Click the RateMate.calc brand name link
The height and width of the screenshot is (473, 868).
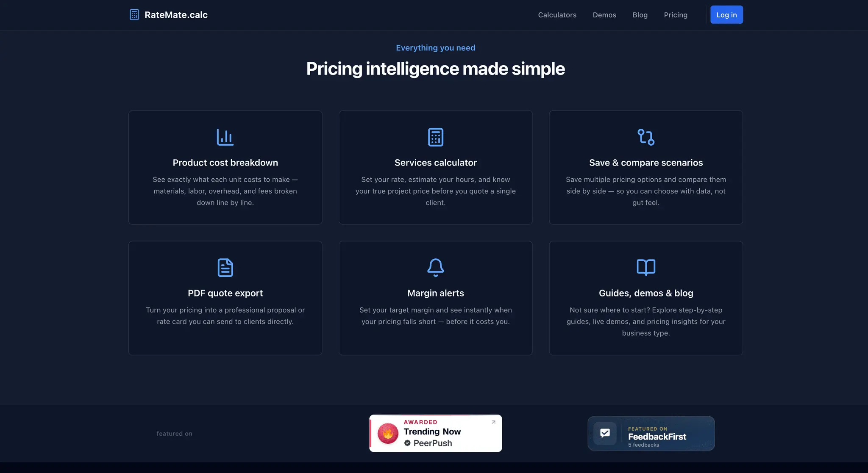pos(176,15)
